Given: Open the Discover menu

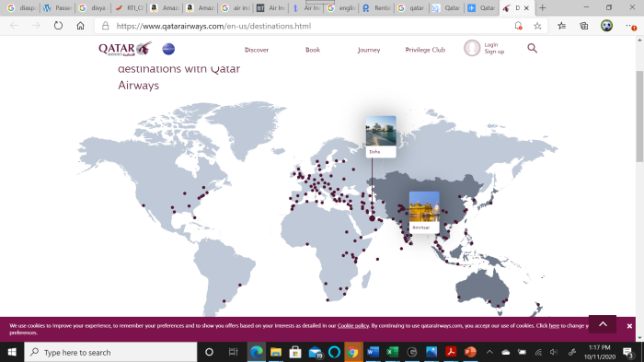Looking at the screenshot, I should (x=257, y=50).
